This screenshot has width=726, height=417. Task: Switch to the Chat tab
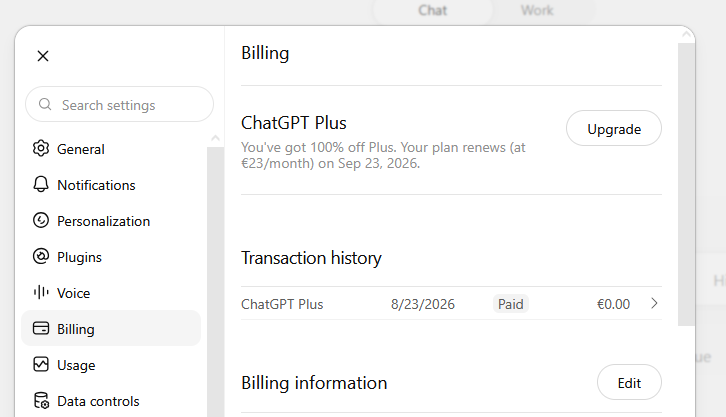click(432, 10)
